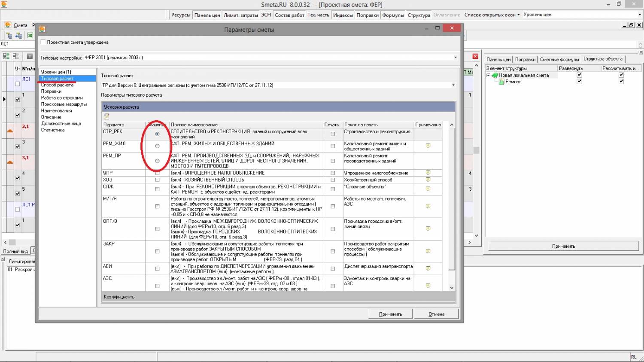Click the Excel export icon in toolbar
644x362 pixels.
coord(30,36)
